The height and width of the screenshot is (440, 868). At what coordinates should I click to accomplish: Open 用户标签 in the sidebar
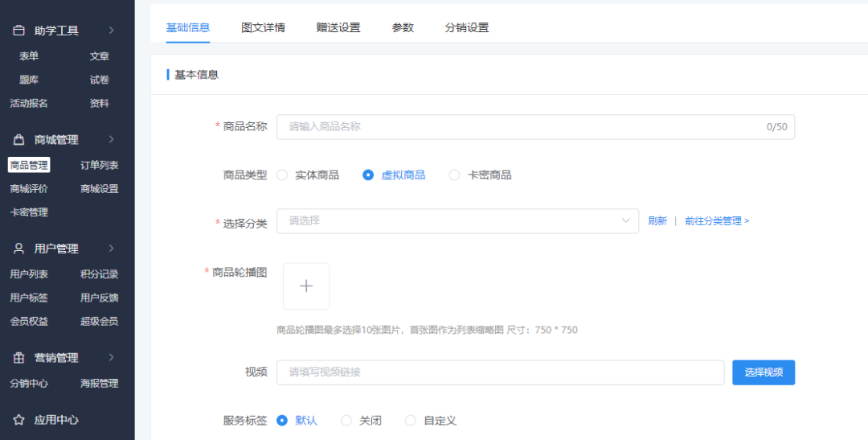tap(29, 298)
